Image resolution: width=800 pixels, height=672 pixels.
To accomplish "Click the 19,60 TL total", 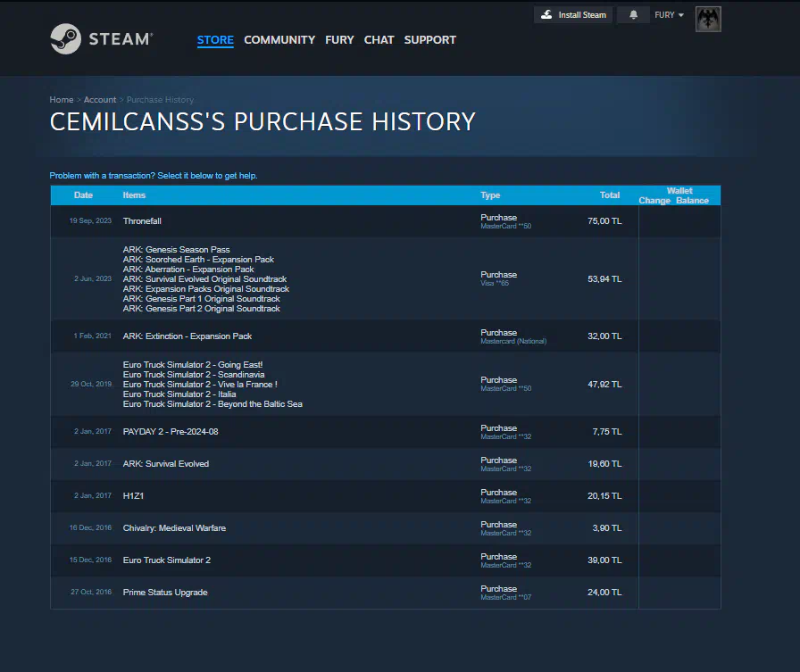I will pos(604,464).
